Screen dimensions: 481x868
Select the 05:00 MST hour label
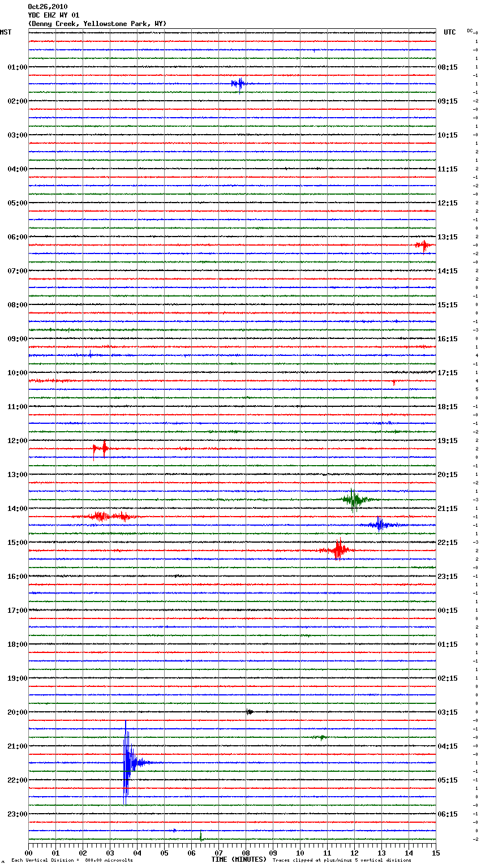[18, 203]
